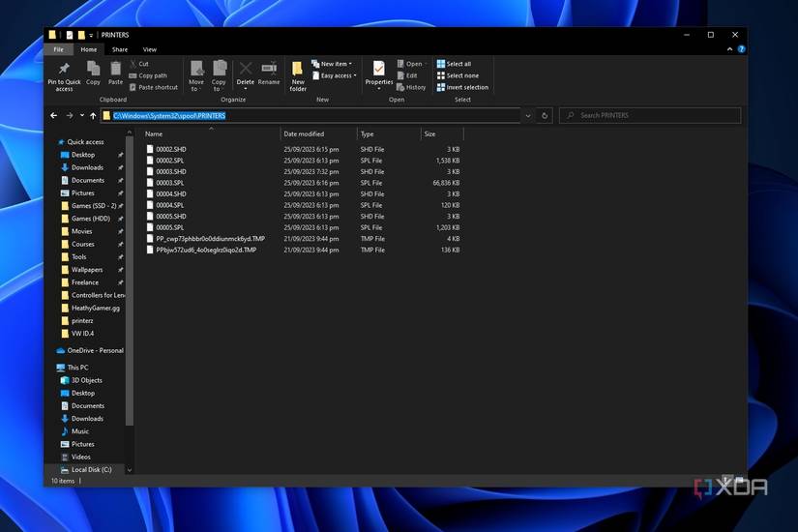Open Local Disk (C:) in the sidebar
This screenshot has height=532, width=798.
(91, 469)
